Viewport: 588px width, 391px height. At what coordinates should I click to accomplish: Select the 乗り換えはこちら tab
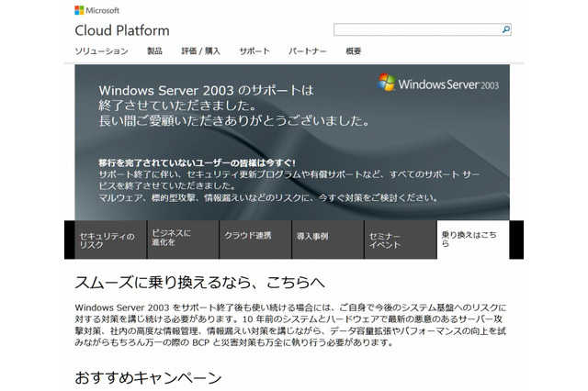(x=473, y=240)
